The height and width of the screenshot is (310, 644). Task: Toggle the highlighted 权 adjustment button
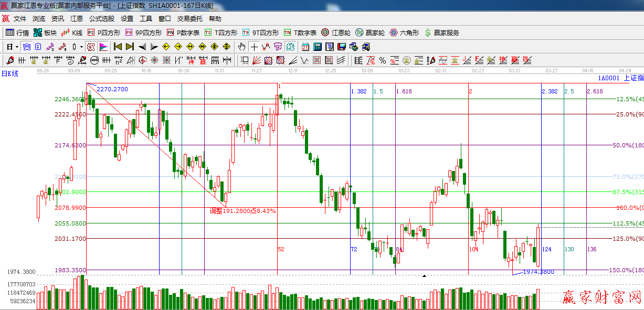(x=91, y=47)
